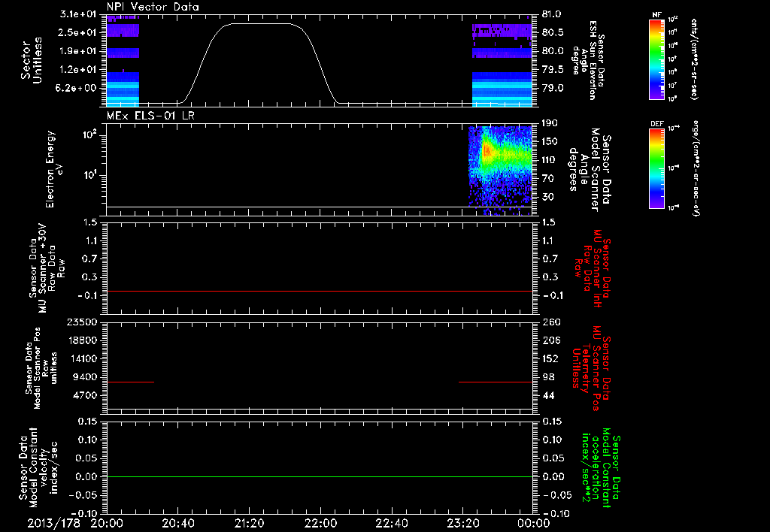770x532 pixels.
Task: Select the "DEF" label above color bar
Action: 657,124
